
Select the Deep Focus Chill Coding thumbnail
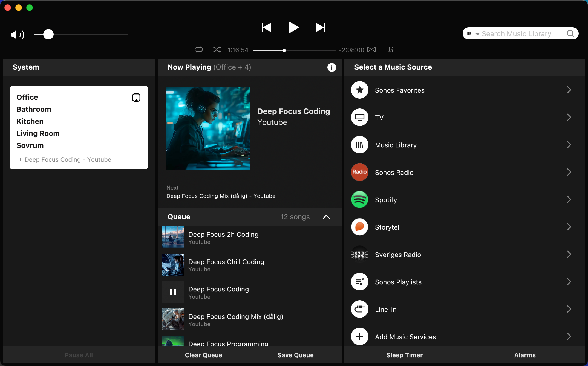tap(173, 264)
